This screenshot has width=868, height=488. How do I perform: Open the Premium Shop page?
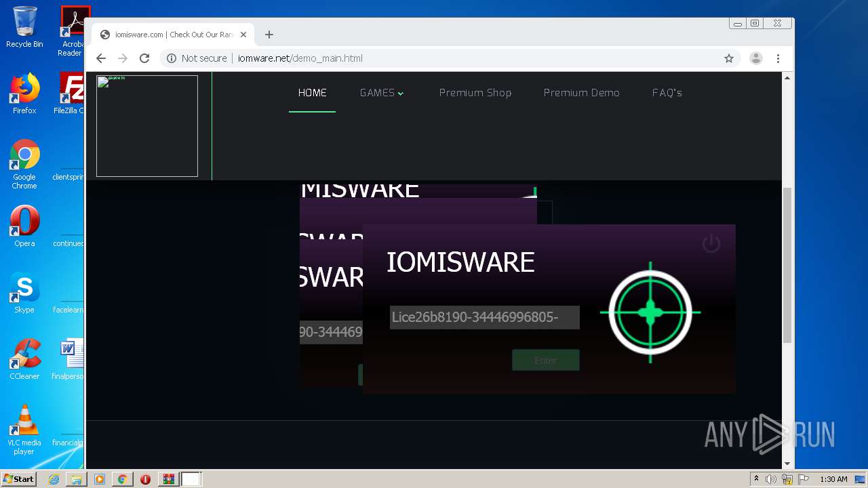pos(475,93)
